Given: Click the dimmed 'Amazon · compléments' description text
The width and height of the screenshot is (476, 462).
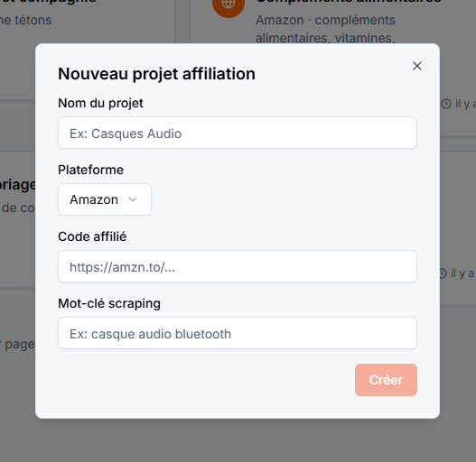Looking at the screenshot, I should click(x=325, y=20).
